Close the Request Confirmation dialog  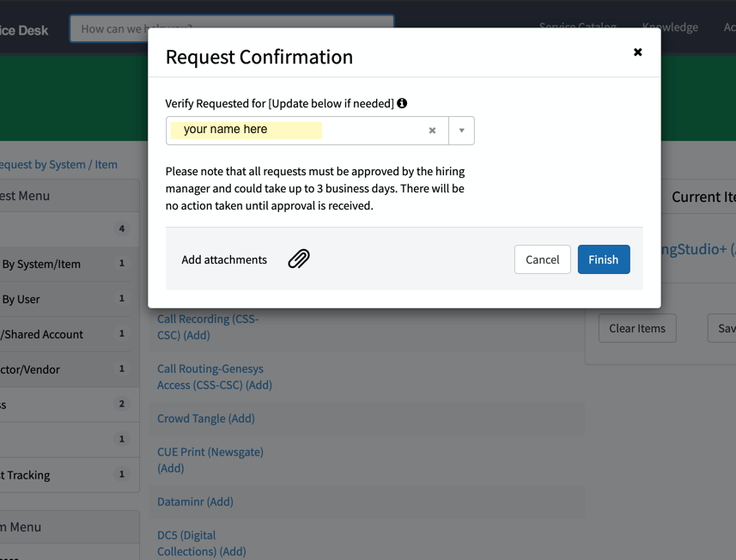pos(637,52)
